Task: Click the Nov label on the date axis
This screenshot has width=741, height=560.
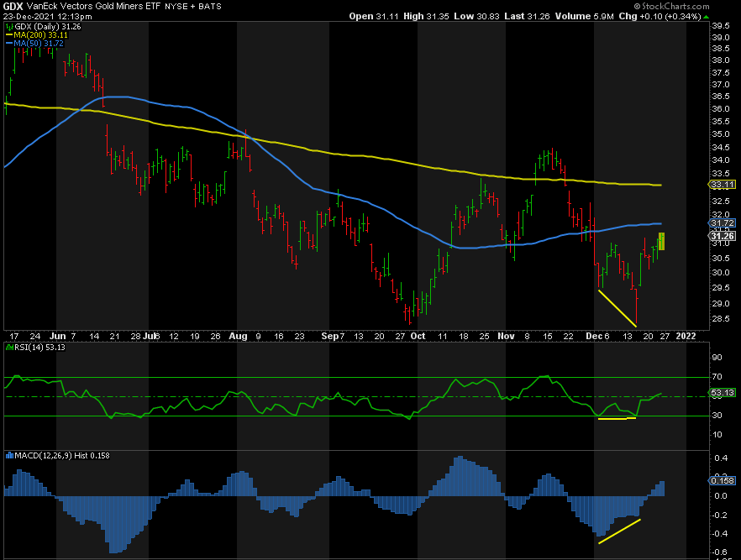Action: pos(506,336)
